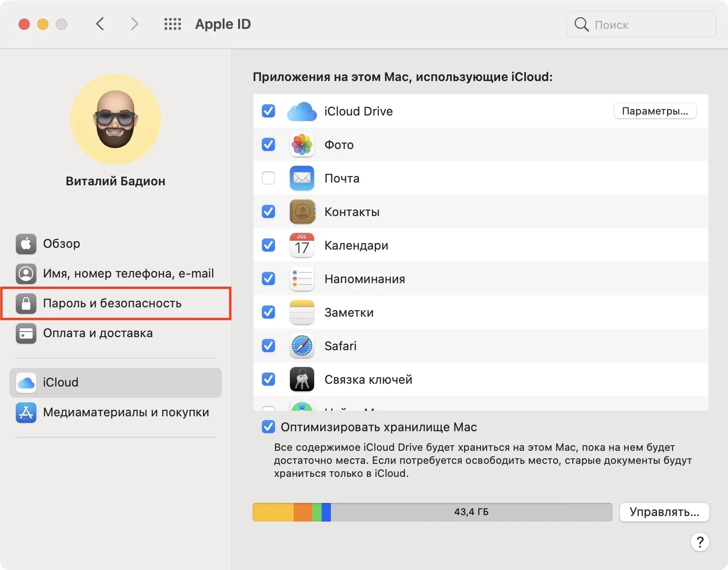Click the contact icon beside name settings
This screenshot has width=728, height=570.
pos(26,273)
